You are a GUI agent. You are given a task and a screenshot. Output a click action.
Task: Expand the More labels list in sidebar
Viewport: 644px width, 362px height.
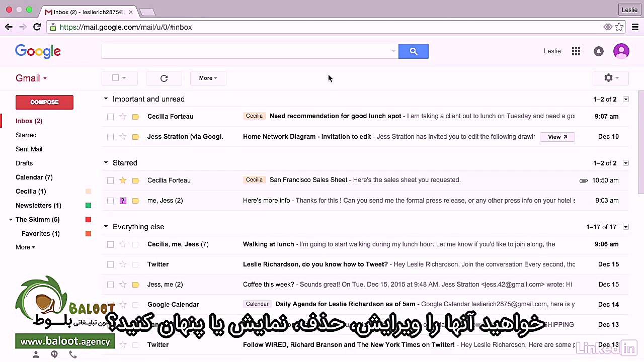25,247
